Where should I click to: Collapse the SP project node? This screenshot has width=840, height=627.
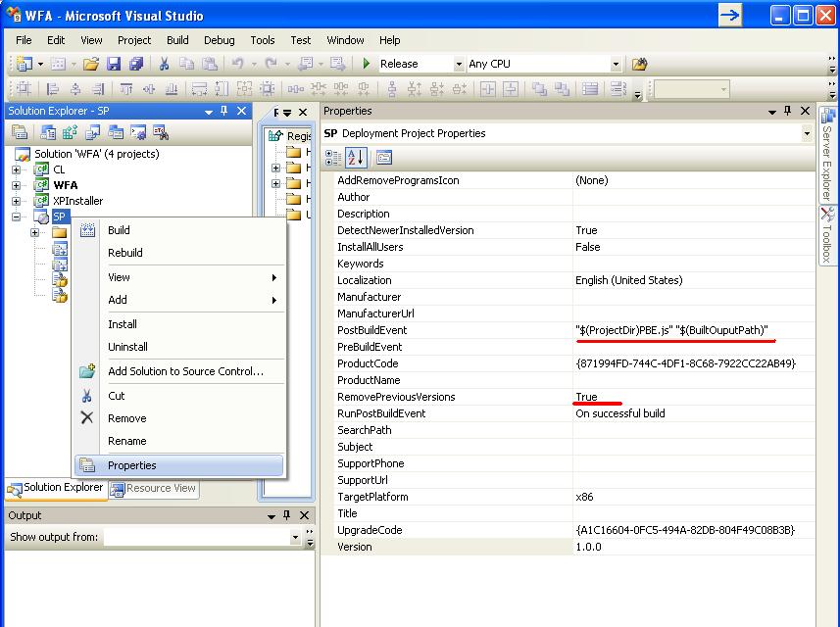16,217
